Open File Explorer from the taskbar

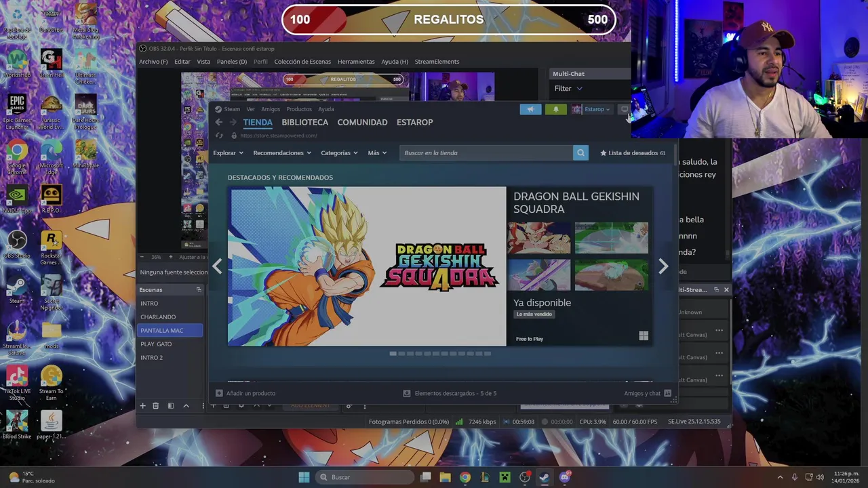pyautogui.click(x=445, y=477)
